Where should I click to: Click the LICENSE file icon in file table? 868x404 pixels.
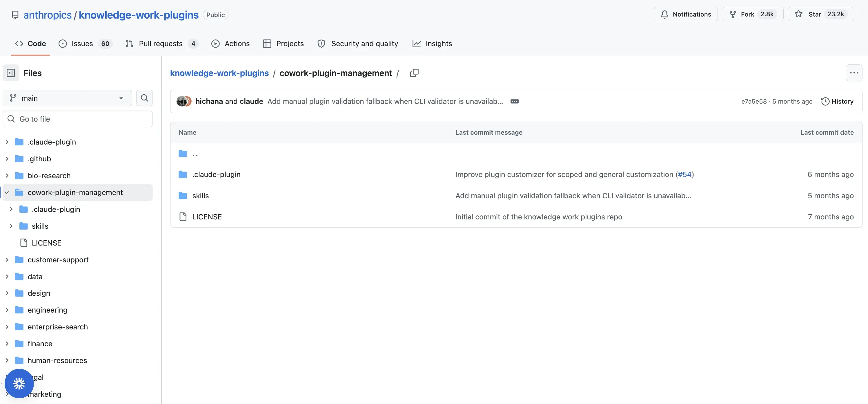point(183,217)
